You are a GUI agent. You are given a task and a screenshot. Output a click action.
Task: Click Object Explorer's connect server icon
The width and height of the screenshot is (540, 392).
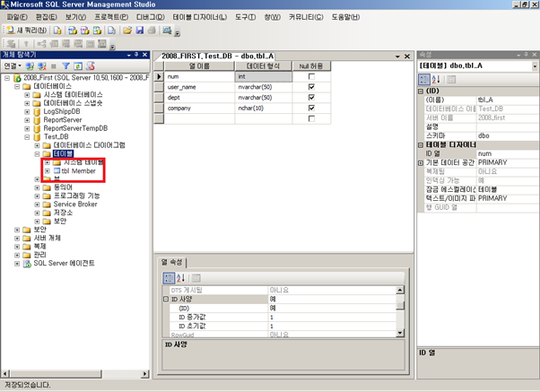pyautogui.click(x=30, y=65)
